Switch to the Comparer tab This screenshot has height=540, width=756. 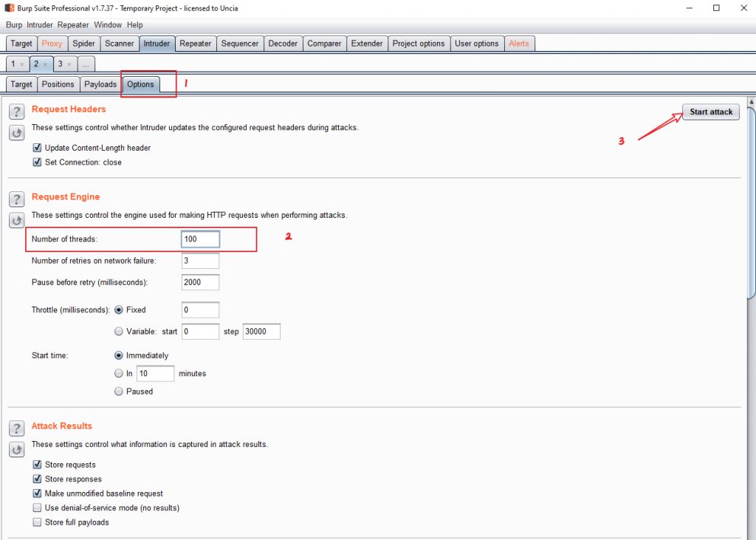[x=325, y=44]
